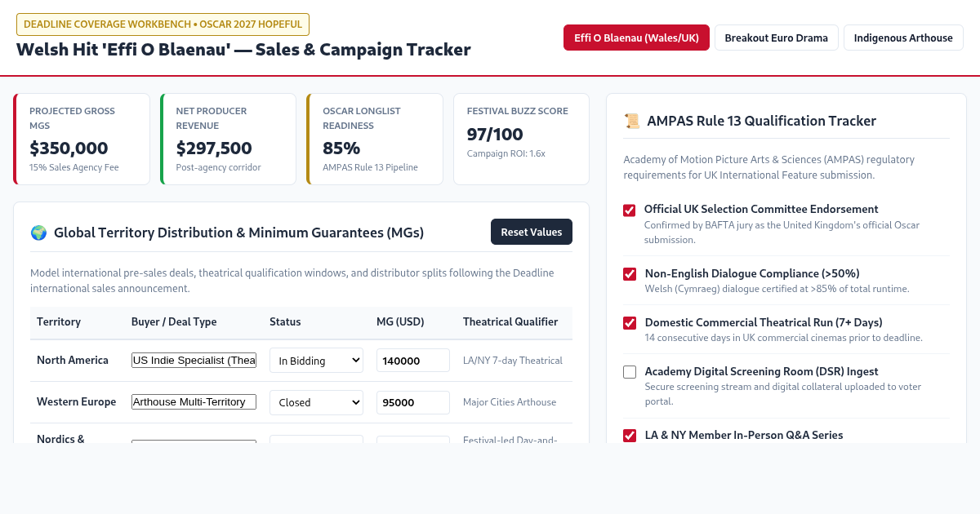
Task: Click the globe icon beside Global Territory Distribution
Action: [x=38, y=233]
